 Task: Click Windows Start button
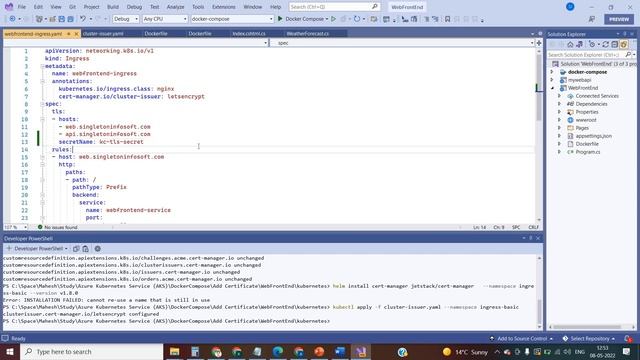pos(10,351)
